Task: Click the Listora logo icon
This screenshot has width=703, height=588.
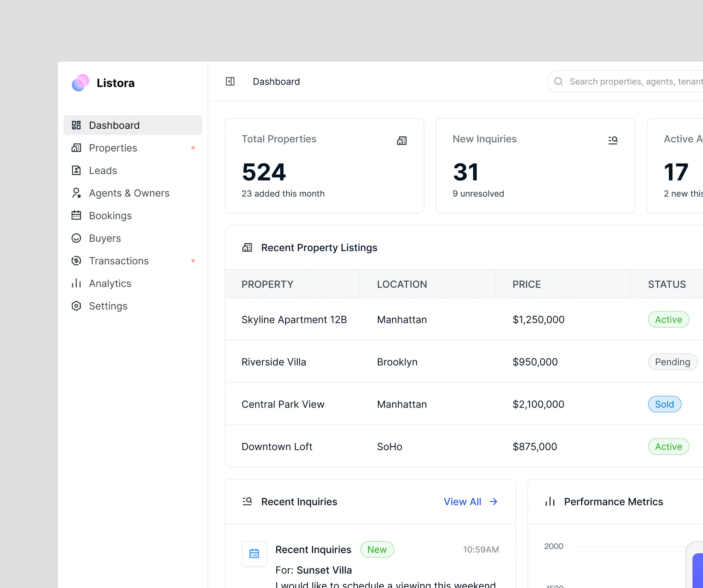Action: [x=80, y=83]
